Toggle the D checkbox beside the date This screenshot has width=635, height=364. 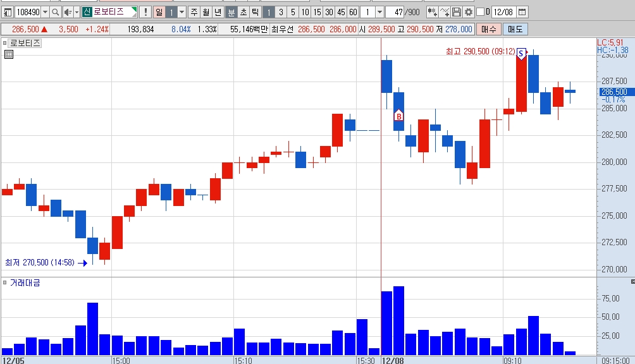480,12
